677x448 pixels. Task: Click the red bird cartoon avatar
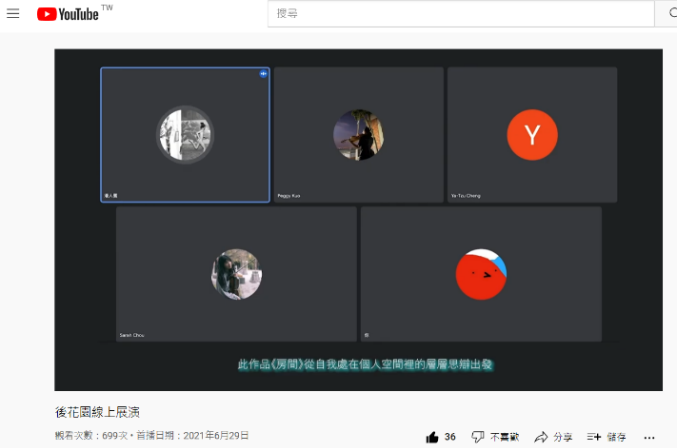point(481,274)
